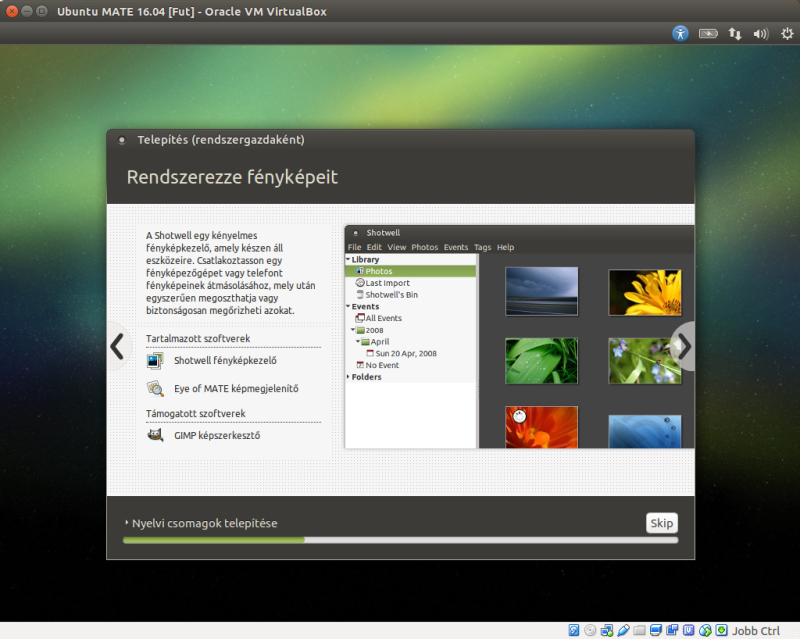Viewport: 800px width, 639px height.
Task: Click the VirtualBox video capture icon
Action: click(672, 630)
